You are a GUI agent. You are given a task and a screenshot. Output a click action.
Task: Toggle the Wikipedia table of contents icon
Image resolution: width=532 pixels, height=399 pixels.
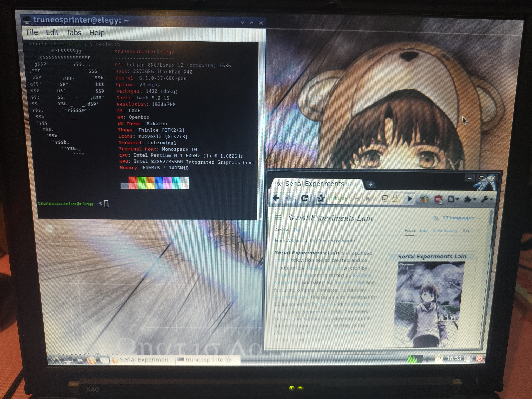tap(278, 218)
